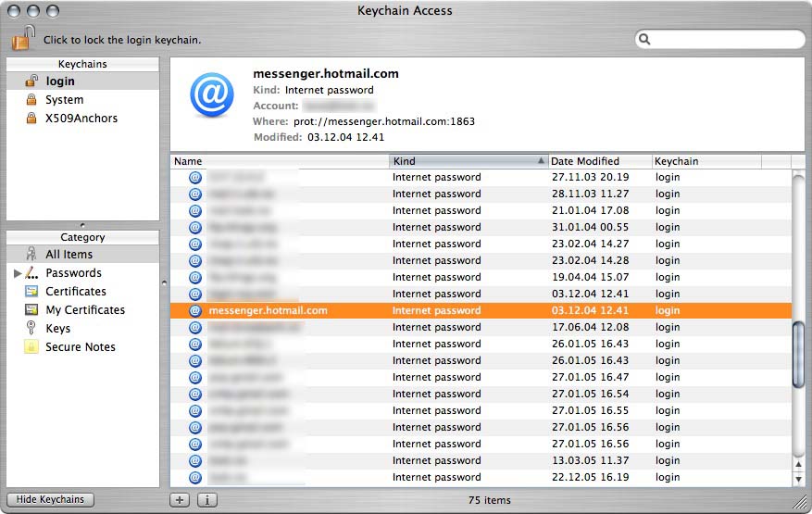Click the @ icon in the 22.12.05 16.19 row
The image size is (812, 514).
click(195, 477)
